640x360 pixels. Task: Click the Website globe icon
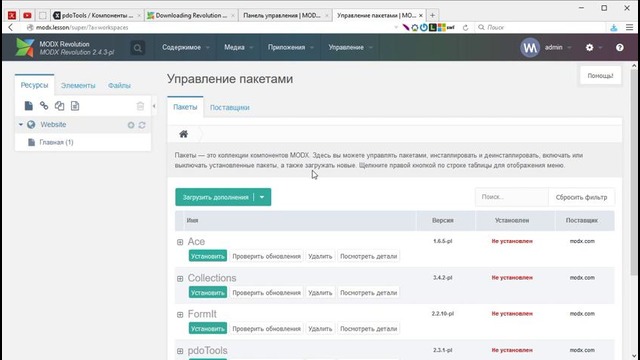click(x=31, y=125)
